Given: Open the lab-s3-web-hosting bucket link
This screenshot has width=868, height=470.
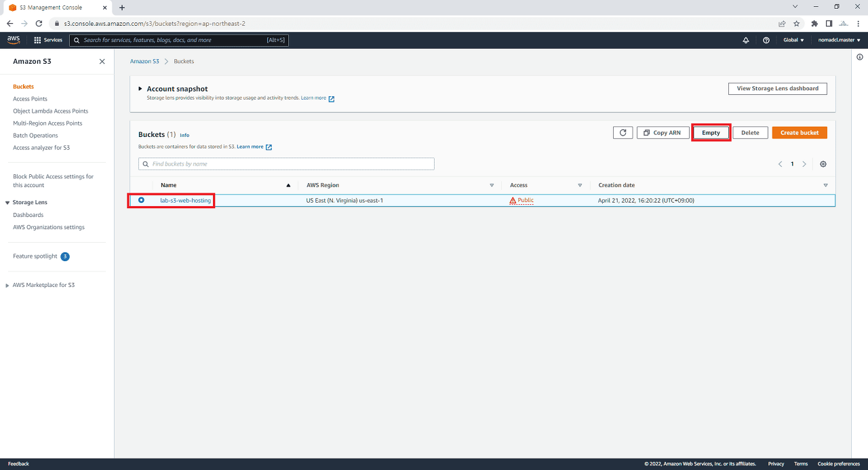Looking at the screenshot, I should pyautogui.click(x=185, y=201).
